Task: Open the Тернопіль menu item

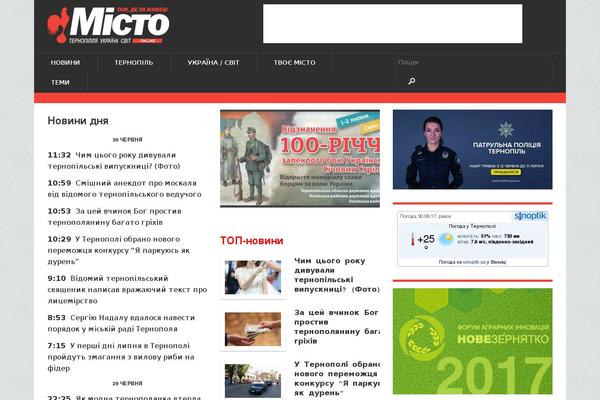Action: click(x=134, y=62)
